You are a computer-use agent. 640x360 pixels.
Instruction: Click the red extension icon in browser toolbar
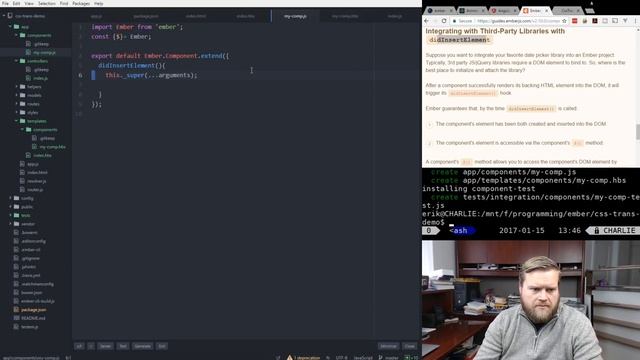pyautogui.click(x=575, y=21)
